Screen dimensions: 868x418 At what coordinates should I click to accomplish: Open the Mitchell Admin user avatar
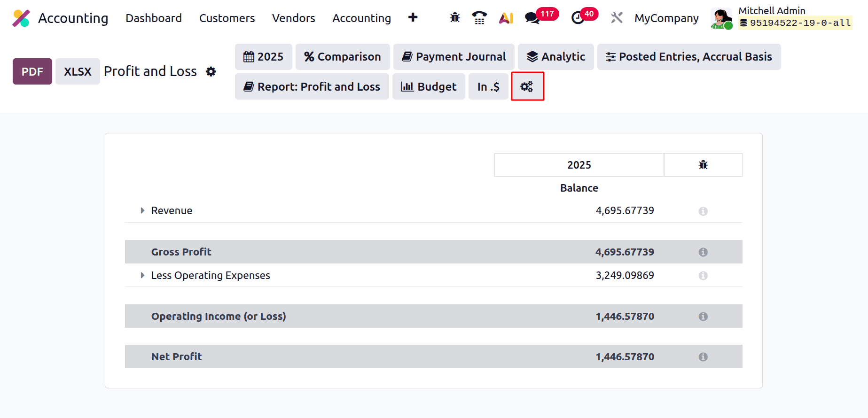tap(721, 18)
